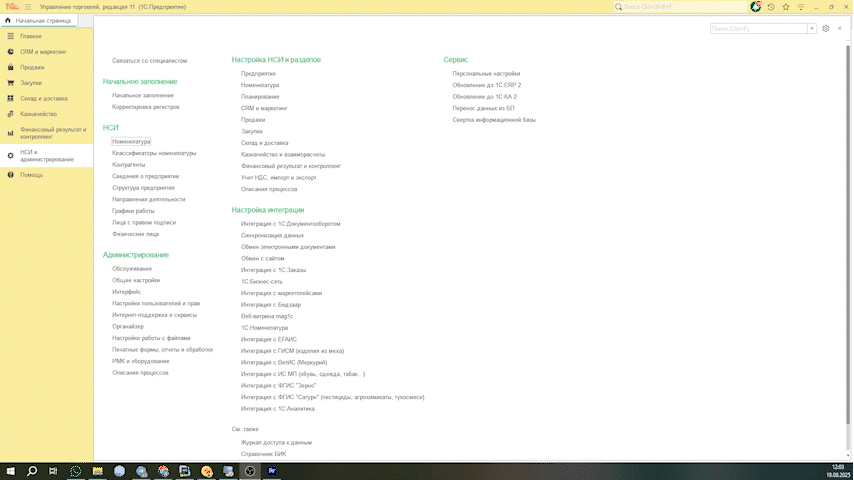Open Корректировка регистров
This screenshot has height=480, width=854.
click(x=145, y=107)
